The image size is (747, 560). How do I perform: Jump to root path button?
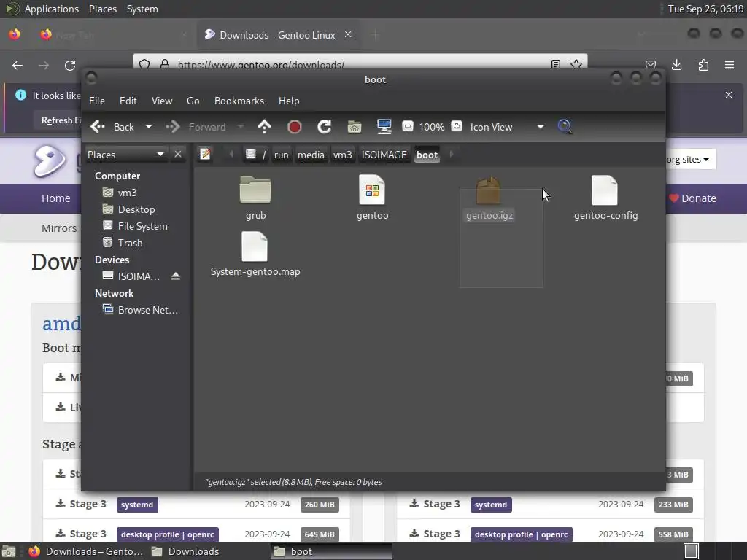pyautogui.click(x=256, y=155)
